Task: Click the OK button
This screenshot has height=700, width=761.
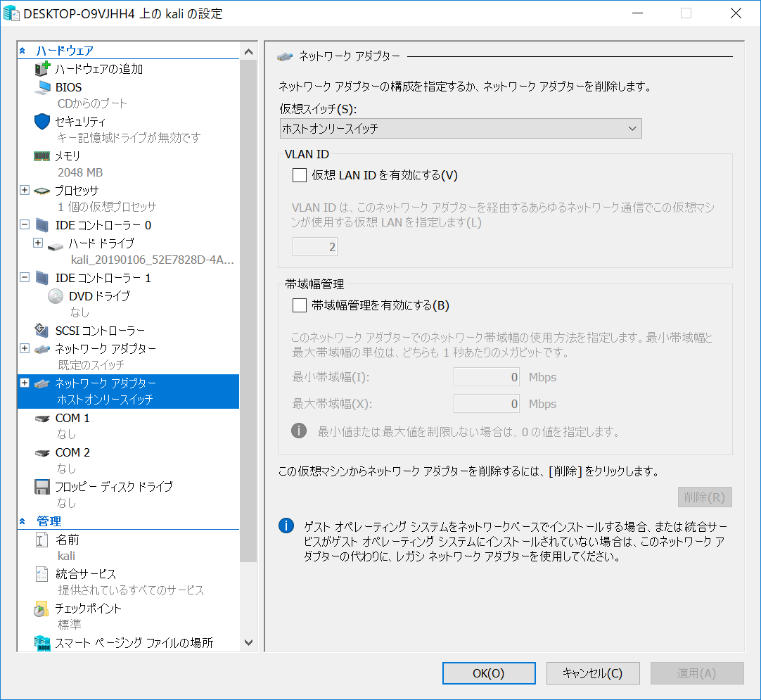Action: point(488,673)
